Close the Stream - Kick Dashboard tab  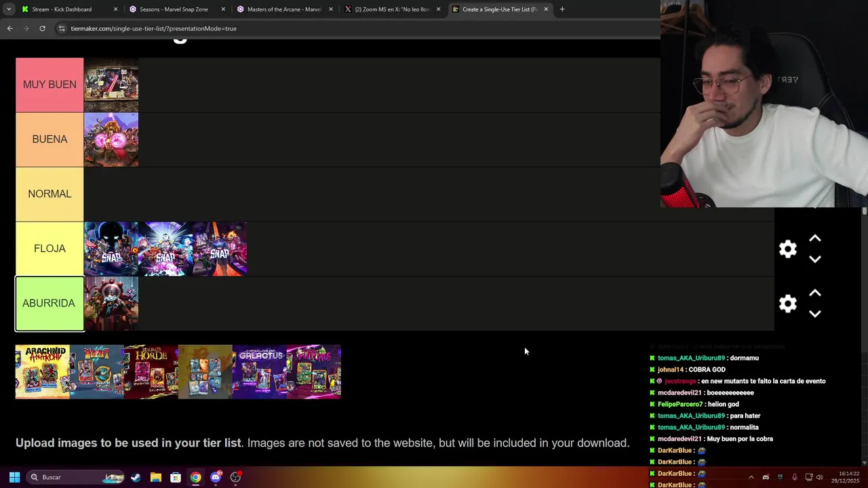pyautogui.click(x=115, y=9)
